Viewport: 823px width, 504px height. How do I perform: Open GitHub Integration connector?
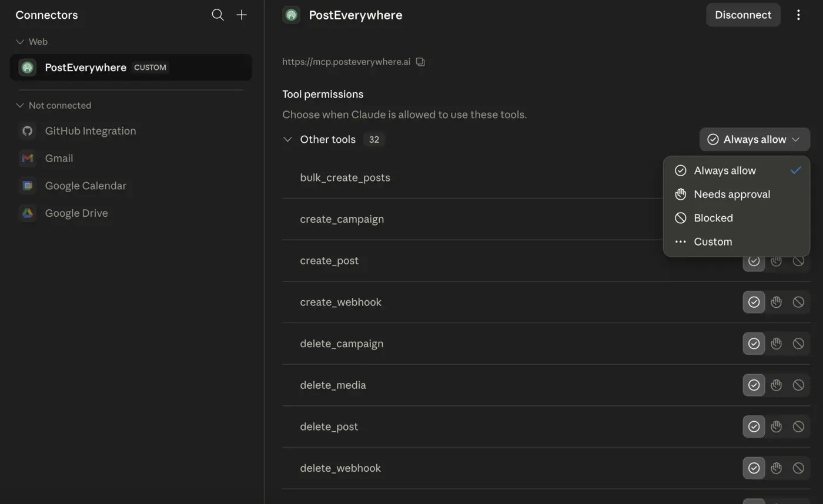(x=131, y=131)
